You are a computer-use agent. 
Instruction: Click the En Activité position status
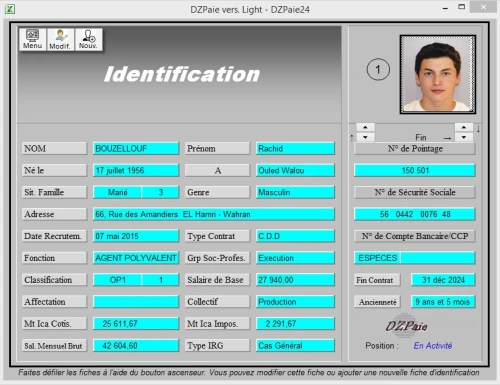(x=433, y=346)
